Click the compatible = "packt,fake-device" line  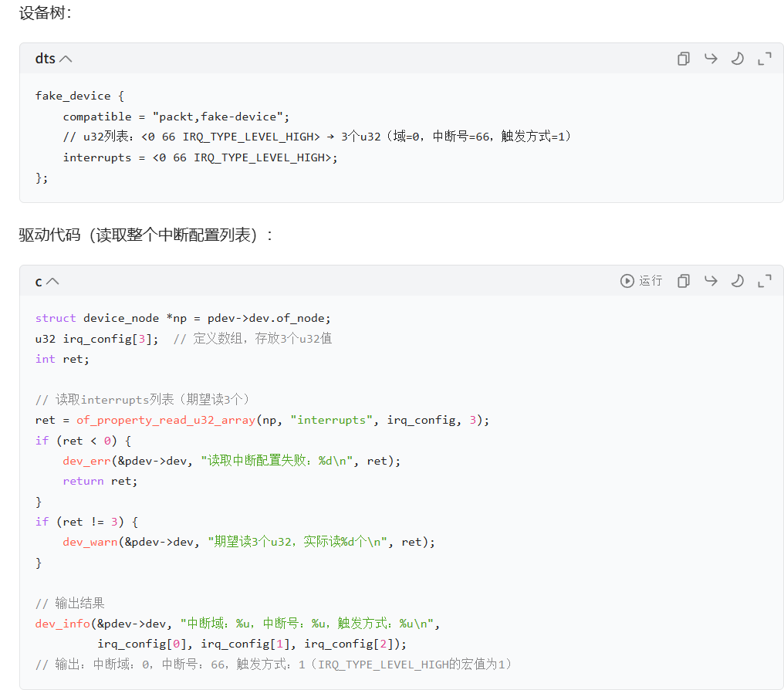tap(176, 117)
